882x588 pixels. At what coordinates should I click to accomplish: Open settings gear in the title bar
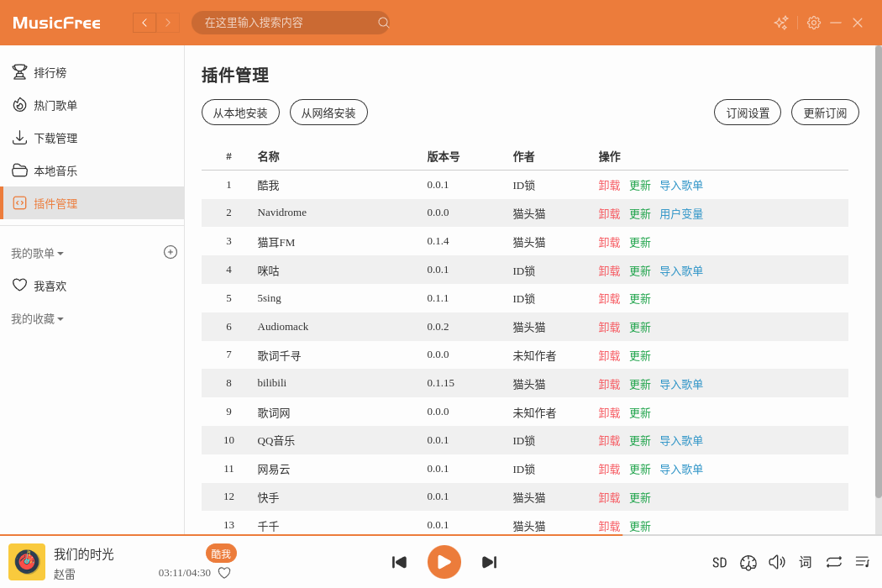tap(813, 23)
